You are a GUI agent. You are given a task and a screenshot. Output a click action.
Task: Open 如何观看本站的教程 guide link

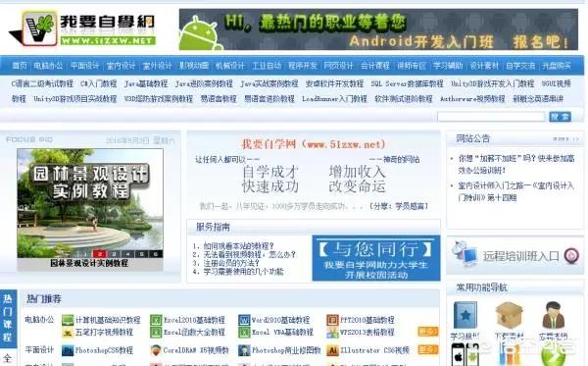[238, 246]
